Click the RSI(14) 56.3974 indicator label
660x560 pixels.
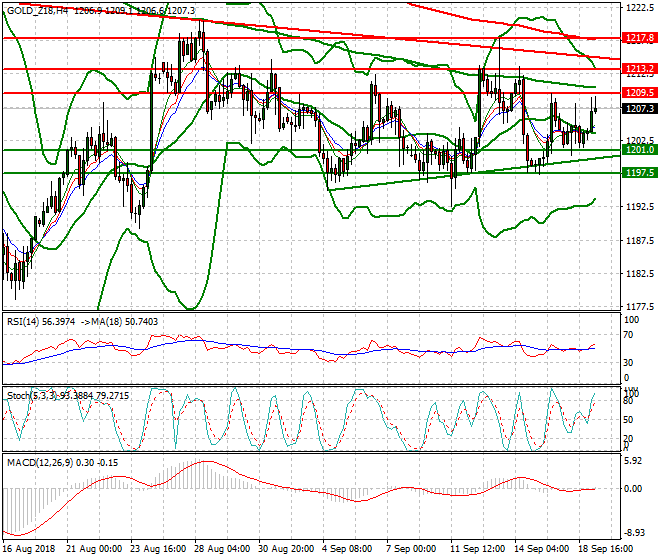[41, 322]
